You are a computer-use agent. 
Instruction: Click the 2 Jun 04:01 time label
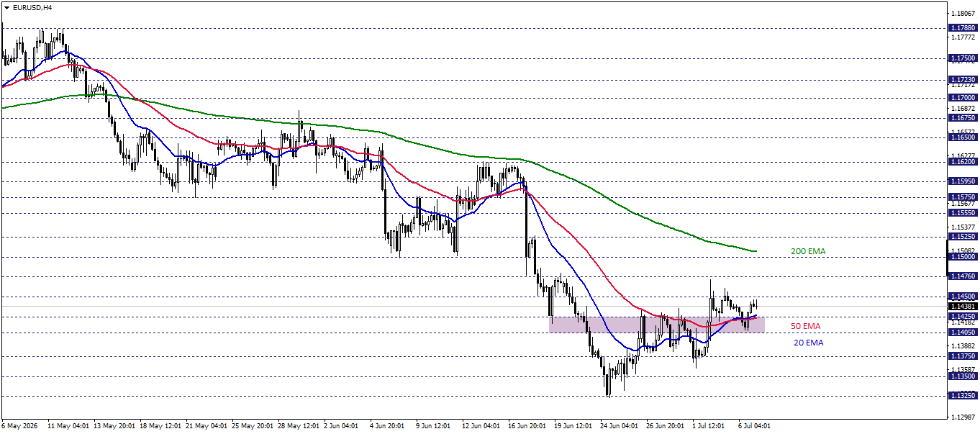point(342,425)
